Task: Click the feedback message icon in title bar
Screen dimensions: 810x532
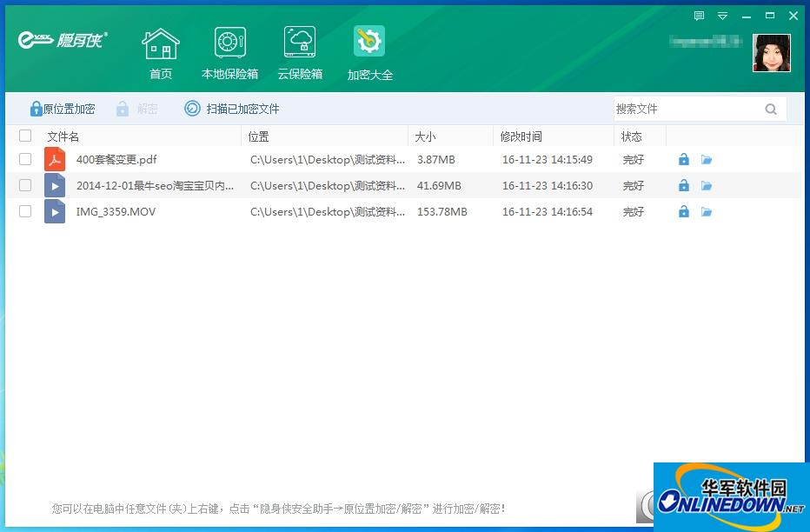Action: (700, 16)
